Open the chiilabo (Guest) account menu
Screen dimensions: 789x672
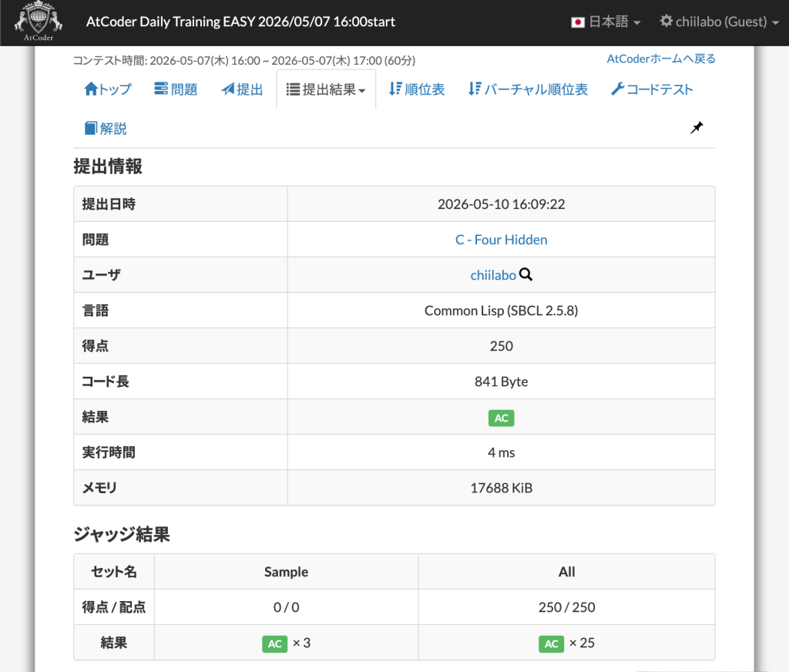pos(720,22)
